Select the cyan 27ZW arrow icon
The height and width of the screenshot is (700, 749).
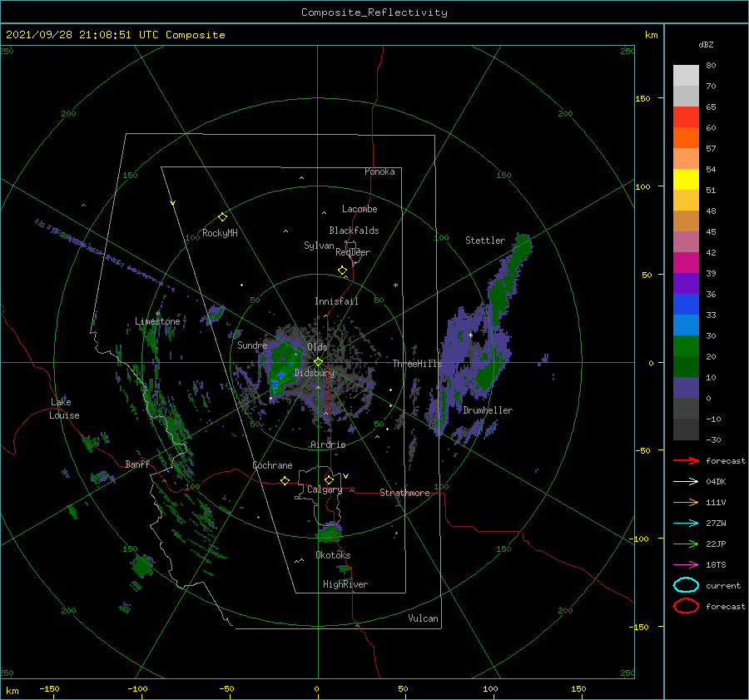click(686, 524)
